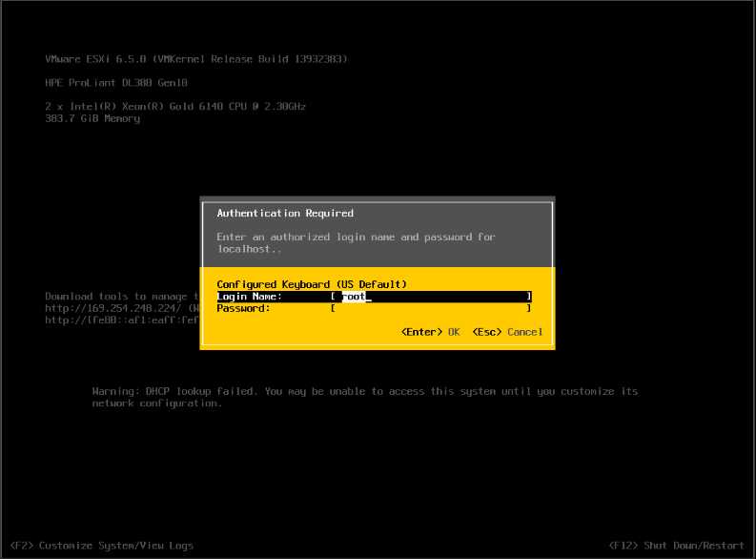756x559 pixels.
Task: Click the VMware ESXi 6.5.0 version line
Action: coord(196,59)
